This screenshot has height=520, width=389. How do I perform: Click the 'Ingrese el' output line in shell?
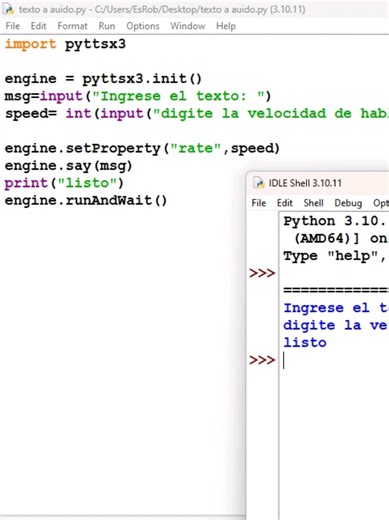(336, 308)
